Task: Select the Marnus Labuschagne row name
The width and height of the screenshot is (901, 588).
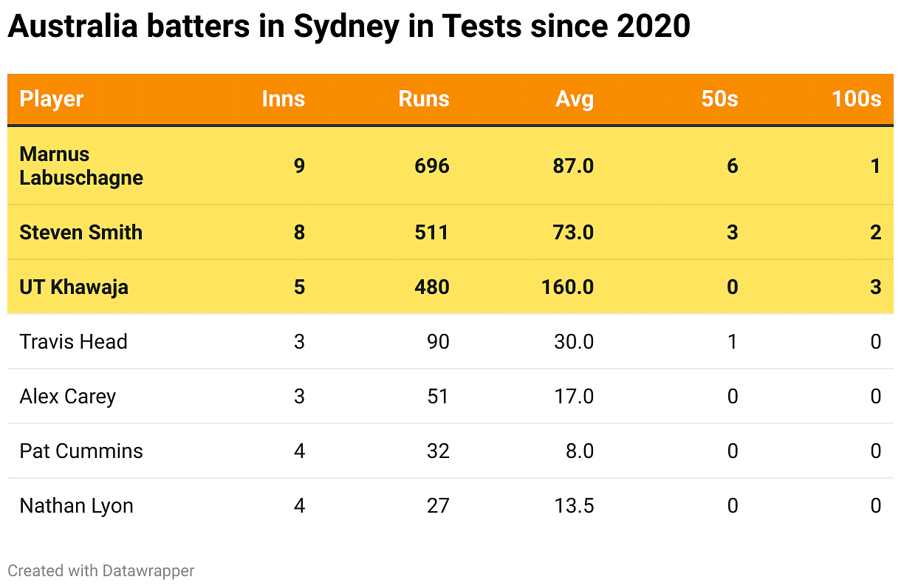Action: point(81,165)
